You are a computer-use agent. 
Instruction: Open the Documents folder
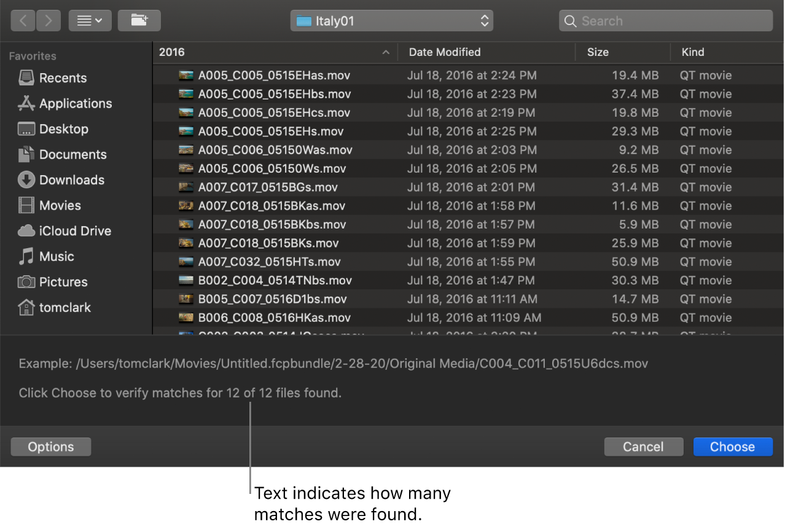coord(72,154)
